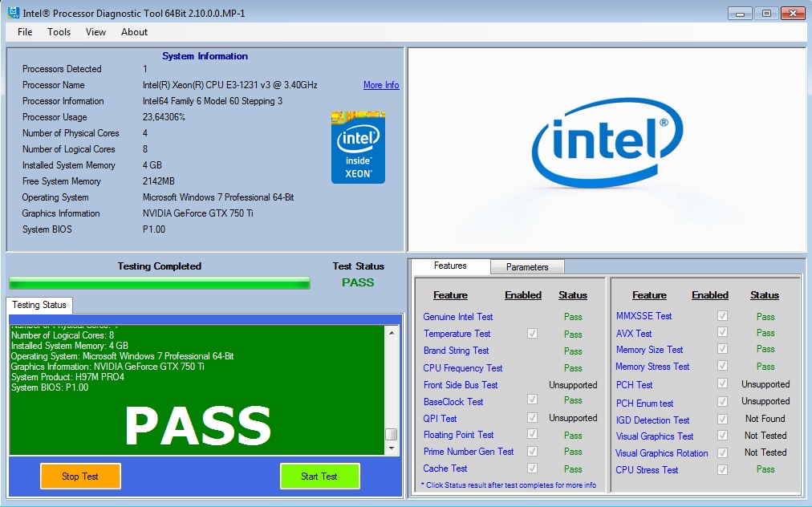
Task: Click the processor name Xeon E3-1231 v3 value
Action: pos(230,85)
